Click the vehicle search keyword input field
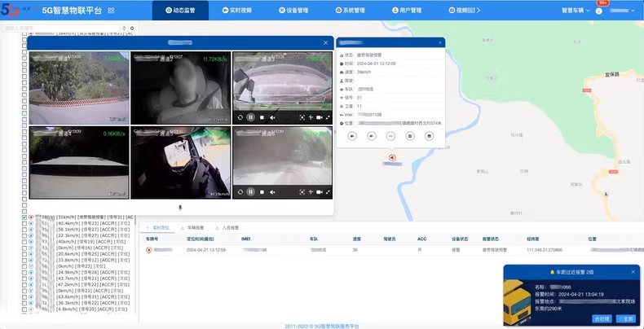 (57, 29)
